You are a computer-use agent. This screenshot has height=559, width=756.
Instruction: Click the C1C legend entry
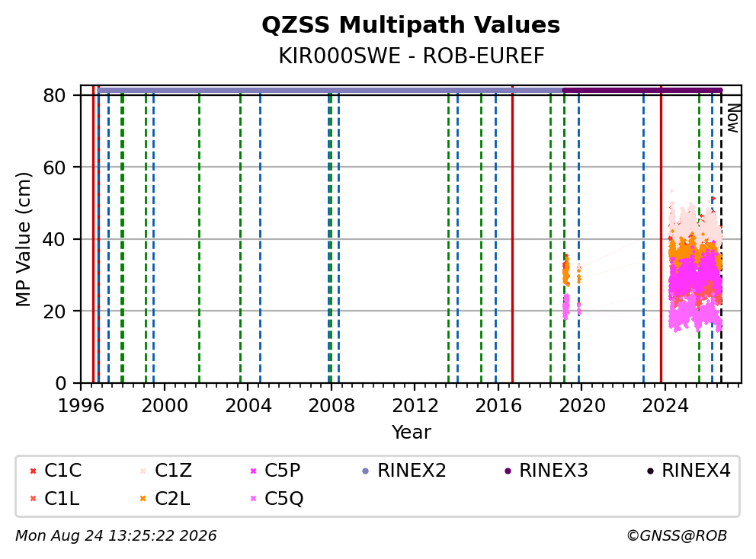click(x=56, y=471)
